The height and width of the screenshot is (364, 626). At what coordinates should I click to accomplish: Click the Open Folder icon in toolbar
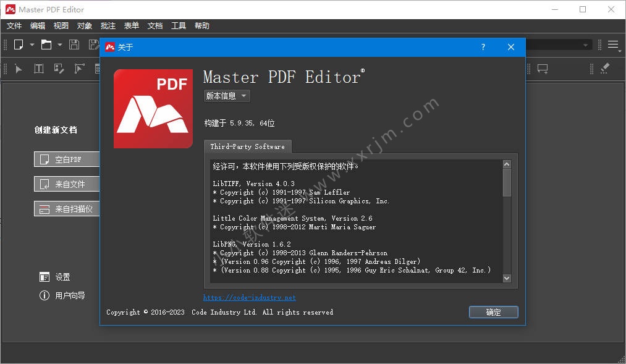point(46,44)
